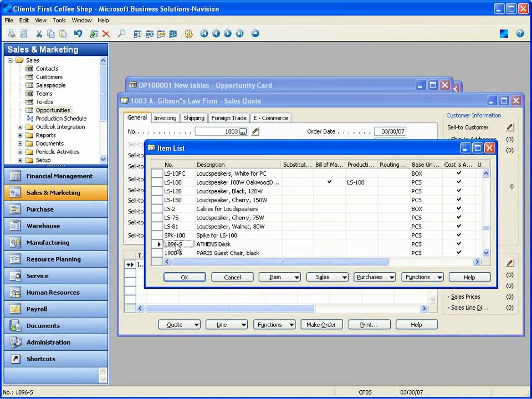
Task: Collapse the Sales folder tree
Action: coord(10,60)
